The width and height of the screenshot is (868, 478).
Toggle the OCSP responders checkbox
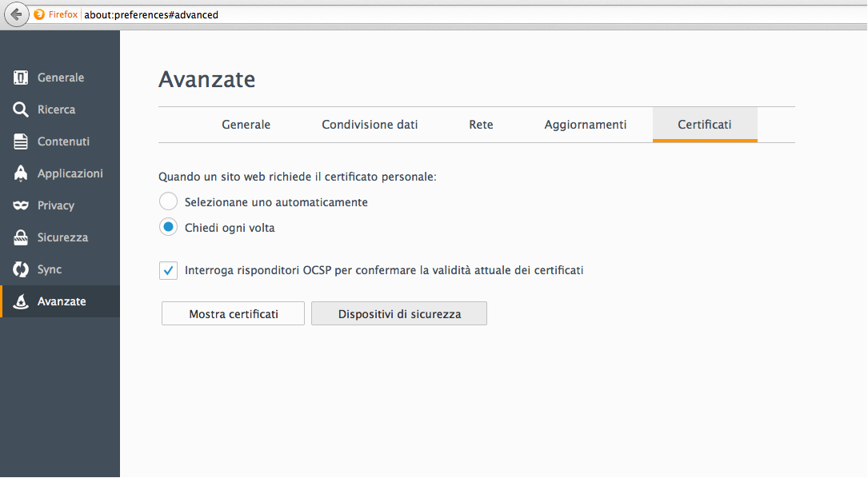coord(168,270)
